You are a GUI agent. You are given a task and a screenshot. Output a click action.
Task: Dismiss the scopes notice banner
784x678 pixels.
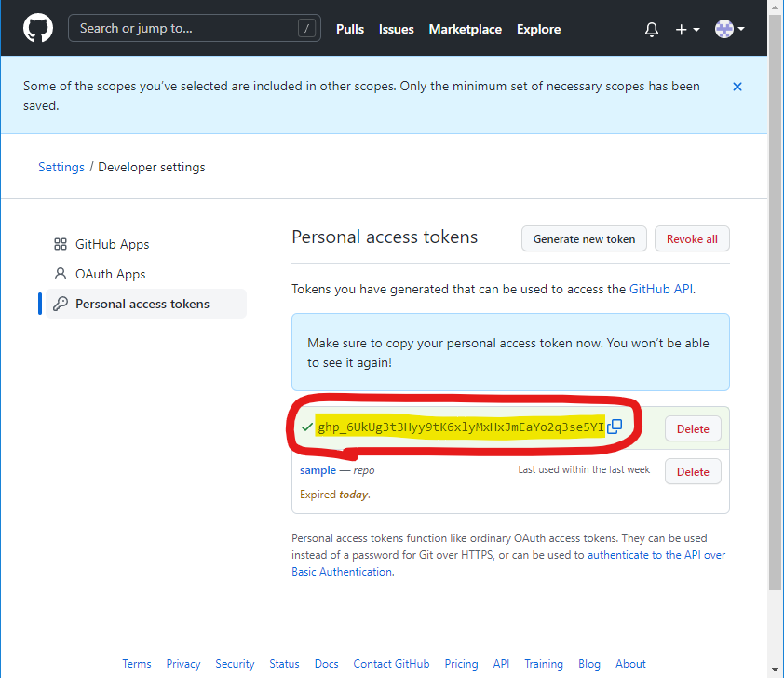[x=737, y=87]
